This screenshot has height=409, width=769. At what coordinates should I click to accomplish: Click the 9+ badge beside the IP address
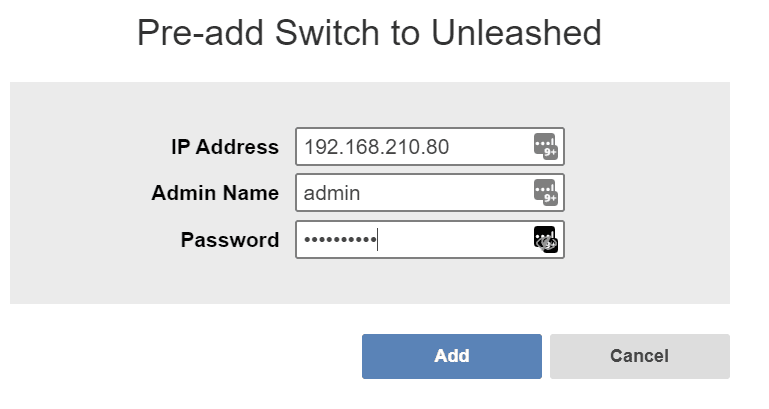pyautogui.click(x=550, y=153)
